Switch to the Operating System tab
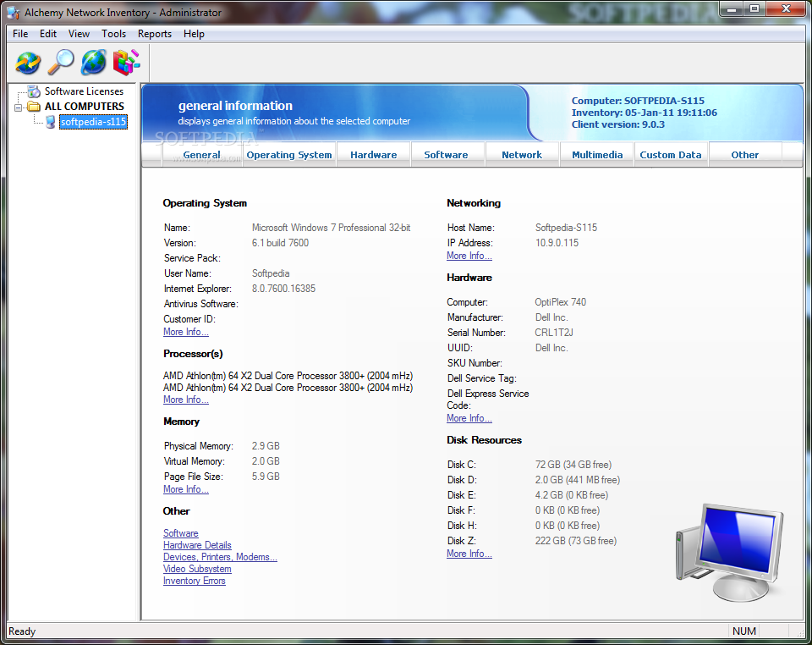Screen dimensions: 812x645 point(289,154)
